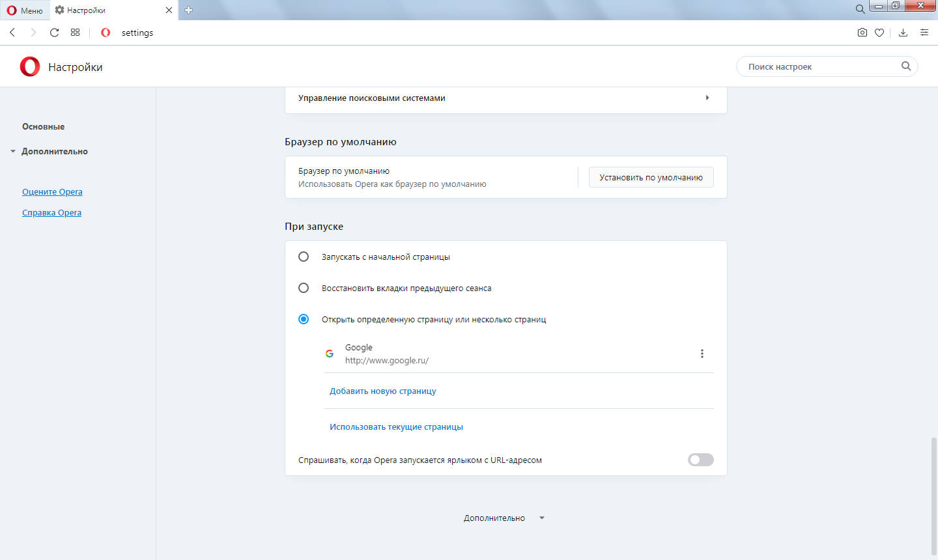Select Открыть определенную страницу option
The width and height of the screenshot is (938, 560).
pos(304,319)
